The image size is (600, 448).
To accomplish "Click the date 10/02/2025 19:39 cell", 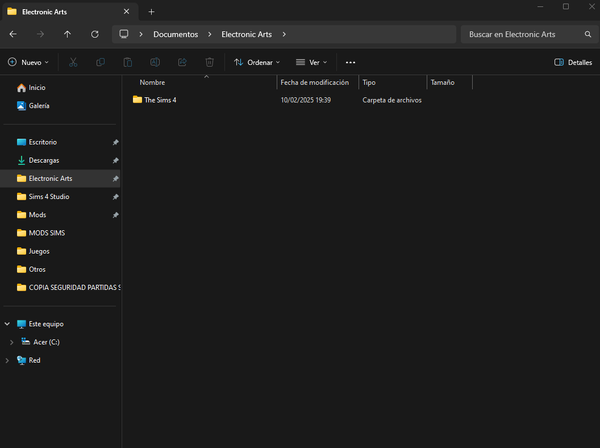I will pyautogui.click(x=306, y=100).
